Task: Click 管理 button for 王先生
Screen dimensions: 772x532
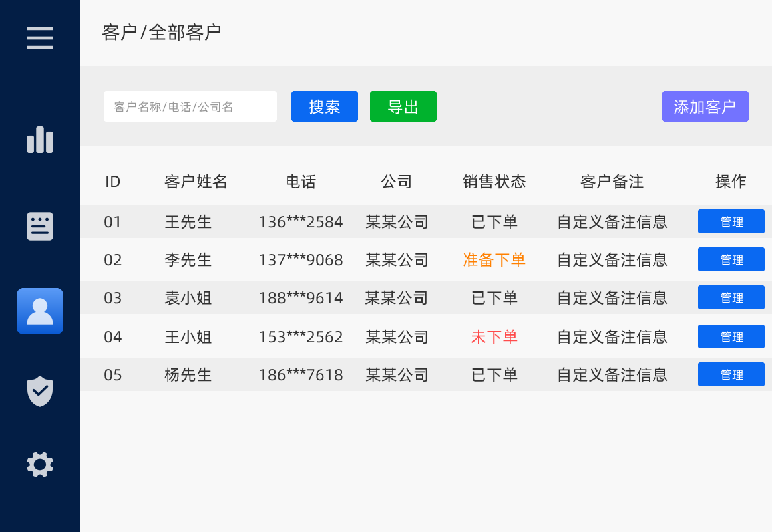Action: tap(731, 221)
